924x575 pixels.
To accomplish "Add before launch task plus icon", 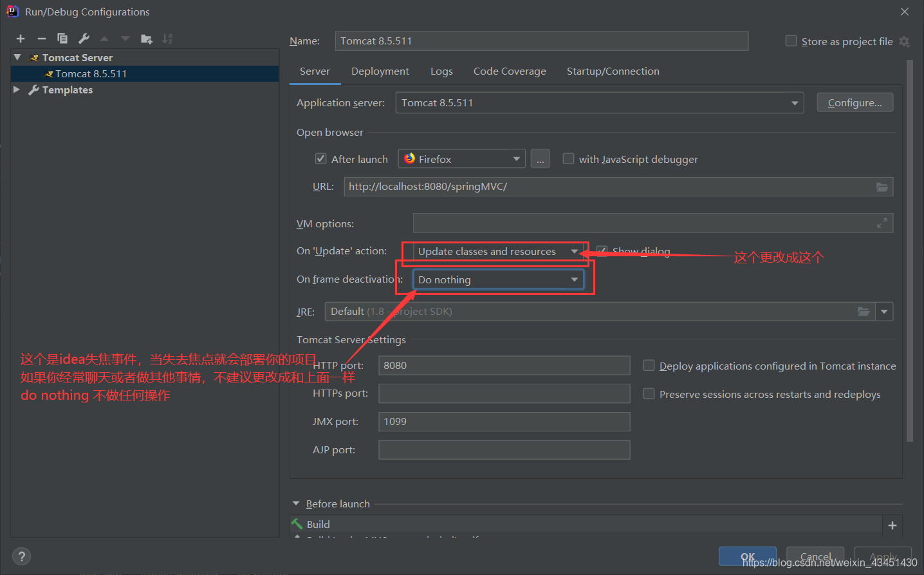I will tap(892, 525).
